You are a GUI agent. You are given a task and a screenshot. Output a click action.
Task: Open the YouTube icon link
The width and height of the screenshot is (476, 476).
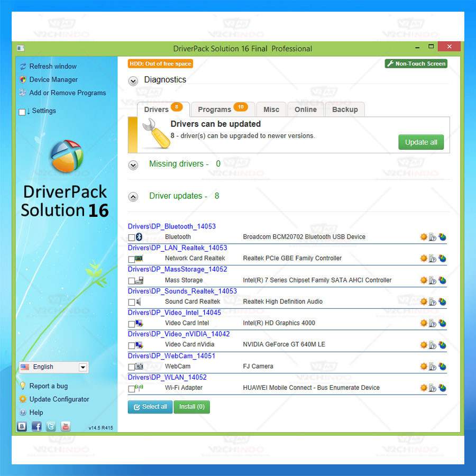point(66,426)
